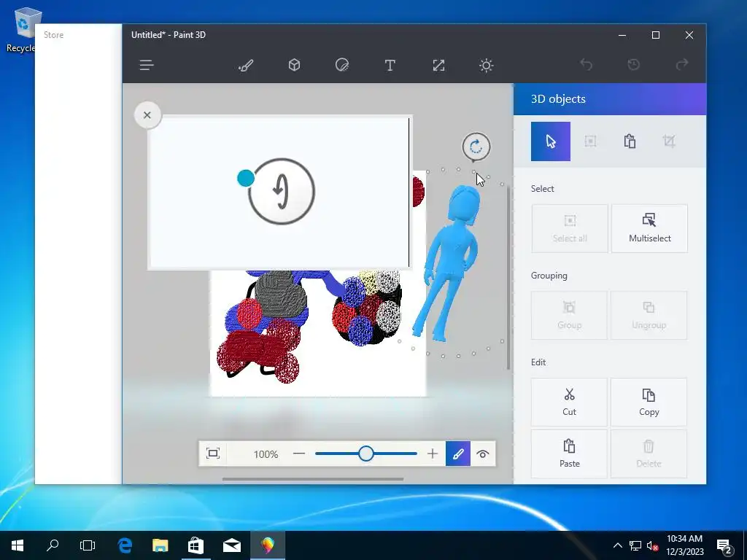Open Microsoft Store from taskbar
This screenshot has width=747, height=560.
[196, 545]
